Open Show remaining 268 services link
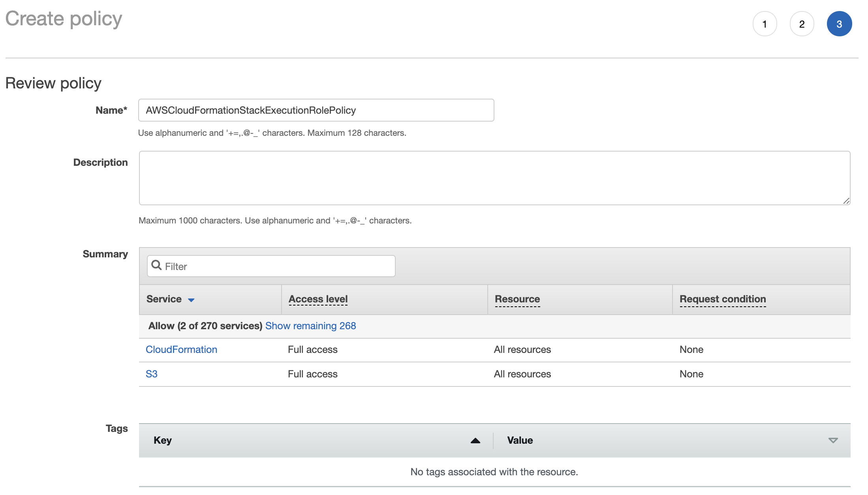 310,326
